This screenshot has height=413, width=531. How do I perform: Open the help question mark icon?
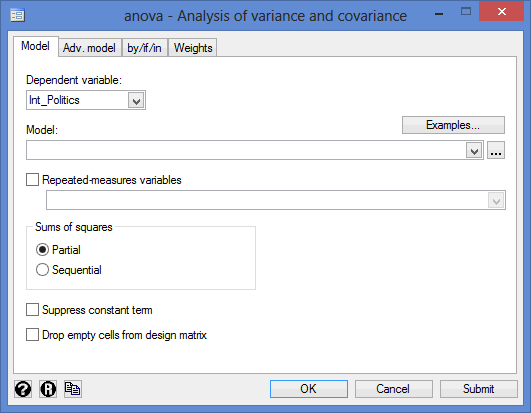pos(23,389)
